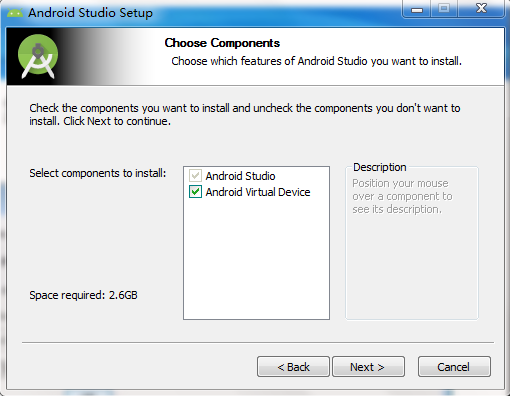Image resolution: width=510 pixels, height=396 pixels.
Task: Click the green Android Studio compass logo
Action: click(38, 56)
